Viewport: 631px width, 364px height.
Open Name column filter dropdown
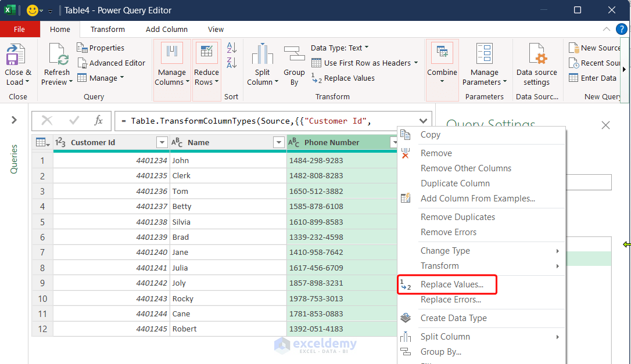click(x=278, y=142)
